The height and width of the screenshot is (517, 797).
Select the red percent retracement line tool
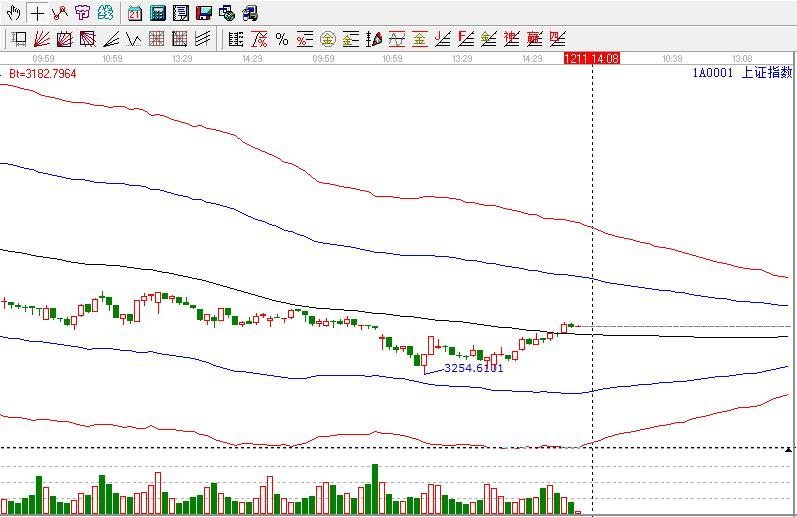tap(259, 39)
